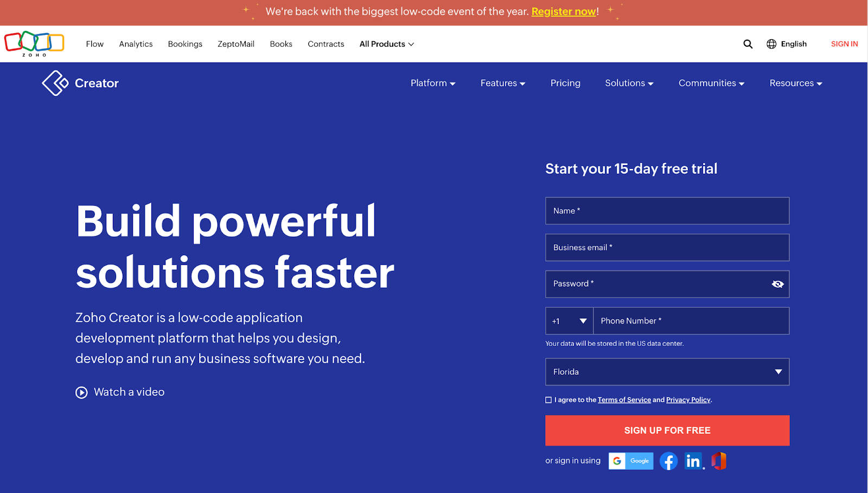Expand the All Products dropdown
This screenshot has height=493, width=868.
point(387,44)
